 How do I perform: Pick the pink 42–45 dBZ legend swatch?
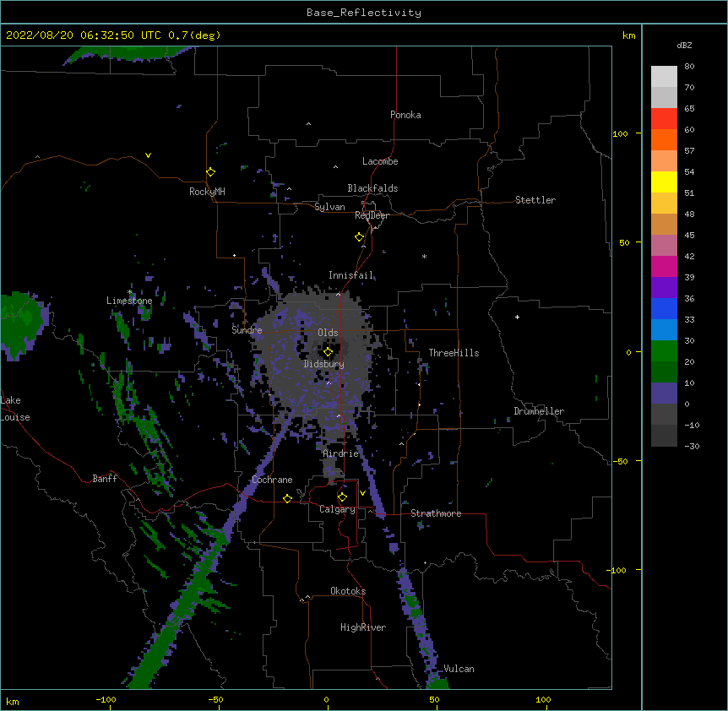[x=664, y=246]
